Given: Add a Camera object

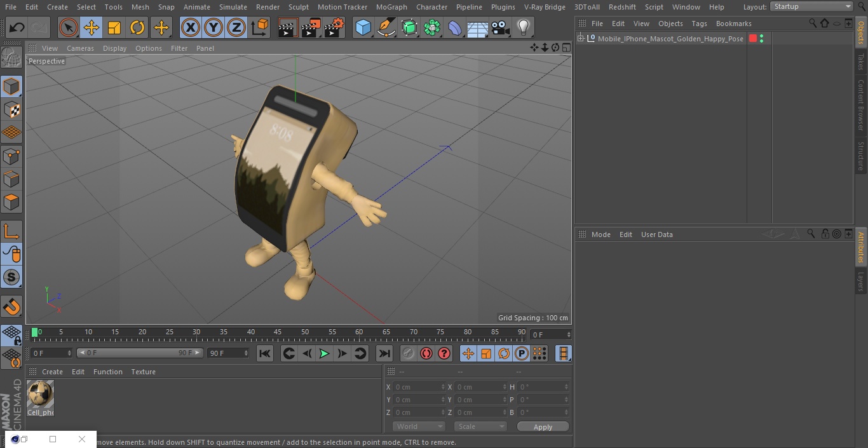Looking at the screenshot, I should [501, 27].
